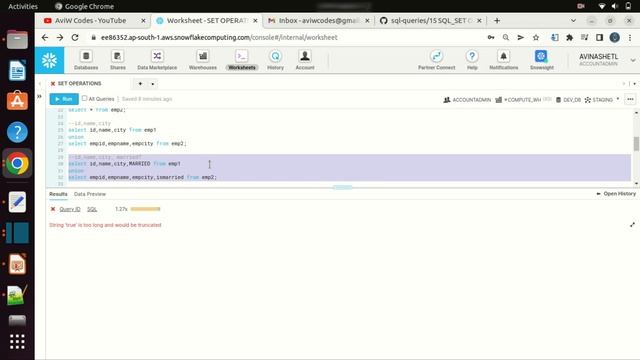Click the editor vertical scrollbar thumb
The height and width of the screenshot is (360, 640).
(636, 144)
